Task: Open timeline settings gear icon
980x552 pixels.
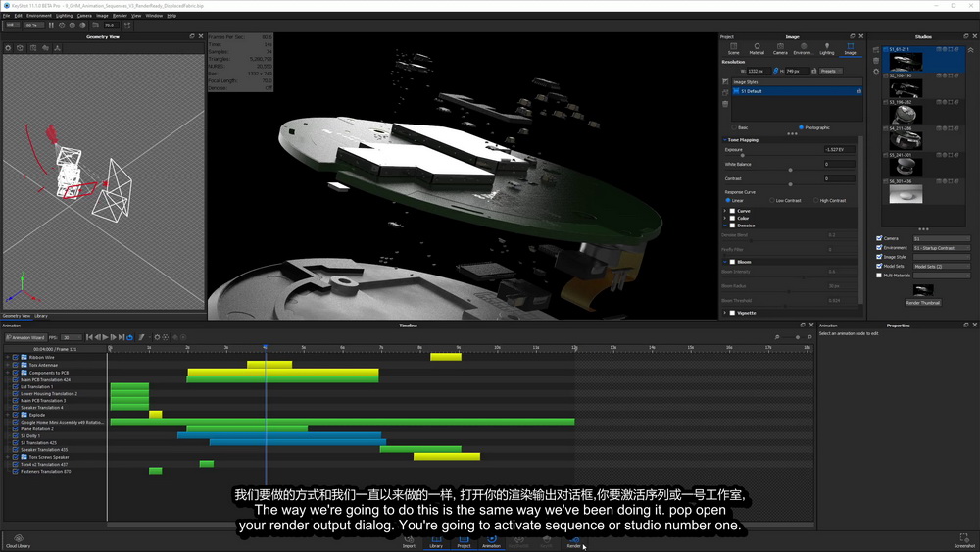Action: click(157, 337)
